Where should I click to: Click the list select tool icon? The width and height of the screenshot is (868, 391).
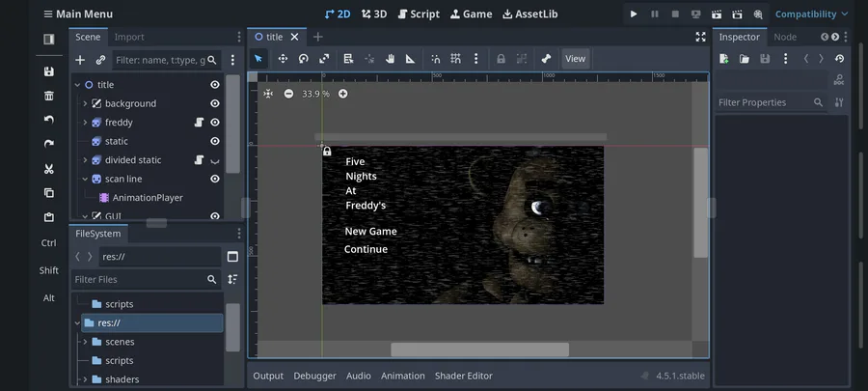[x=348, y=59]
